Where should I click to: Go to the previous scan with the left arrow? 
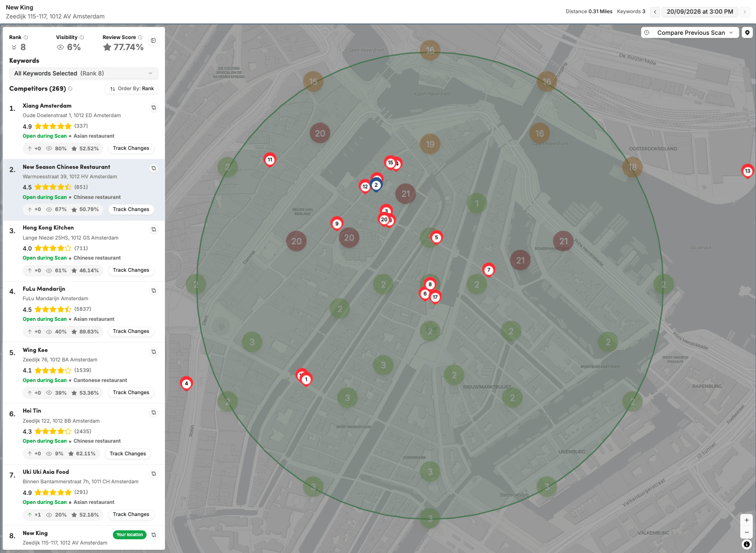point(655,12)
